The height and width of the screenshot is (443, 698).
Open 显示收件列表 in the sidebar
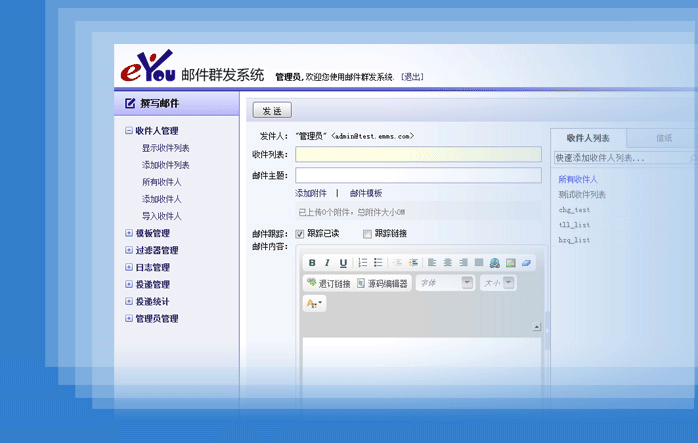[166, 148]
